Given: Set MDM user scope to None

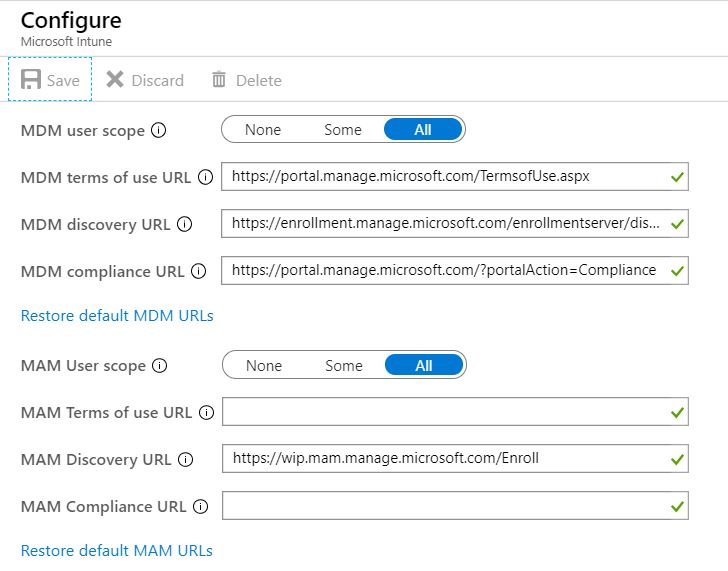Looking at the screenshot, I should [263, 130].
